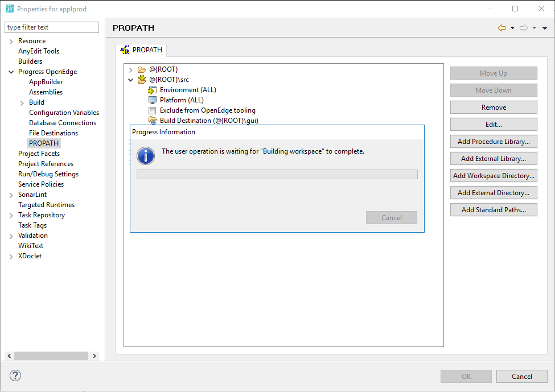Click the Remove button
This screenshot has width=555, height=392.
(x=493, y=107)
